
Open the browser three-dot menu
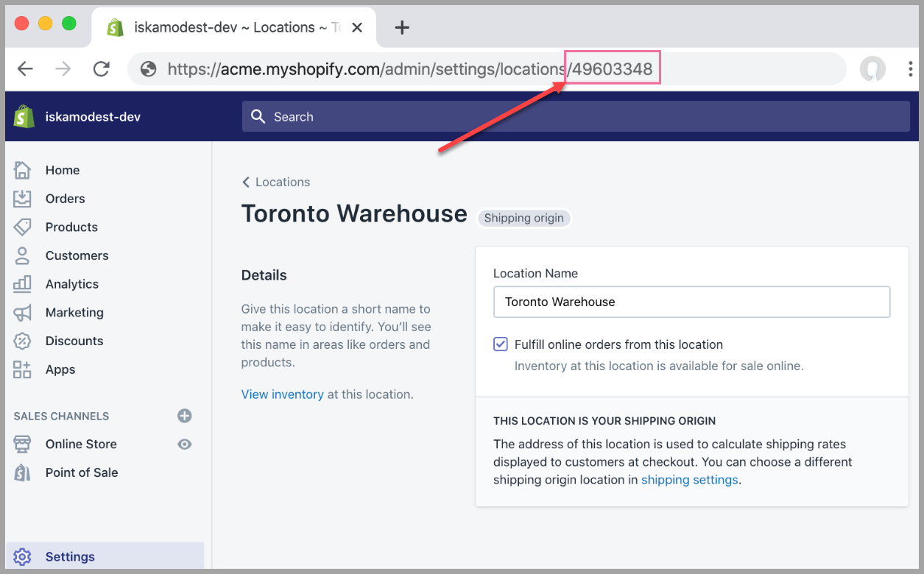click(911, 69)
